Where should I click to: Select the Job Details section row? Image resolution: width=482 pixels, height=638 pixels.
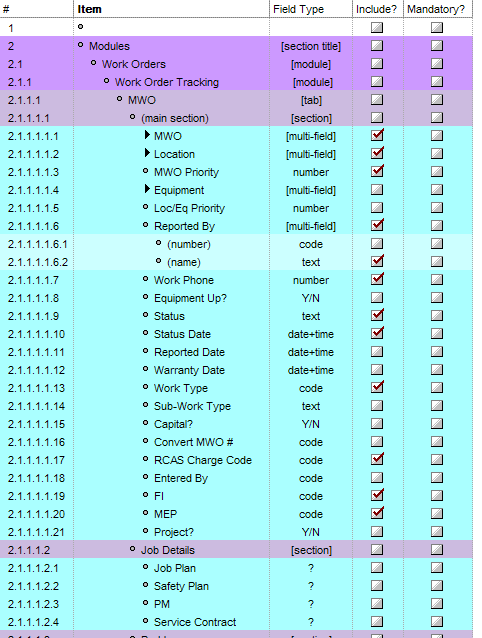click(x=236, y=550)
